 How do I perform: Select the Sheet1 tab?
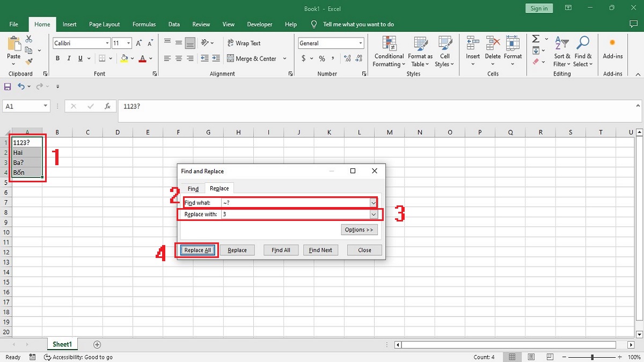click(62, 344)
